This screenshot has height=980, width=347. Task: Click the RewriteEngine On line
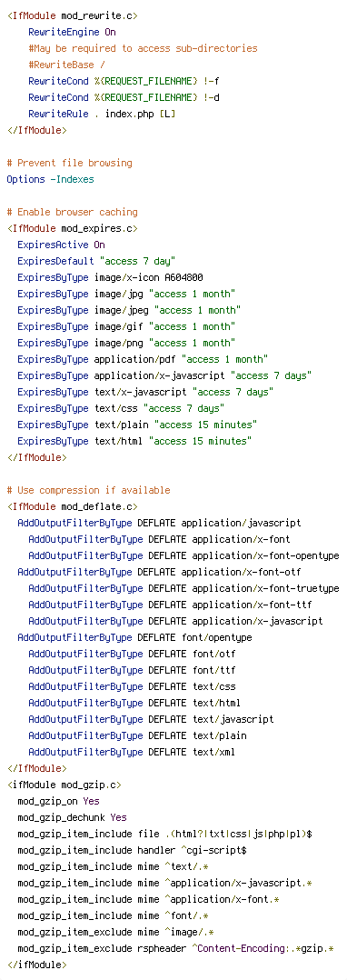pyautogui.click(x=72, y=32)
